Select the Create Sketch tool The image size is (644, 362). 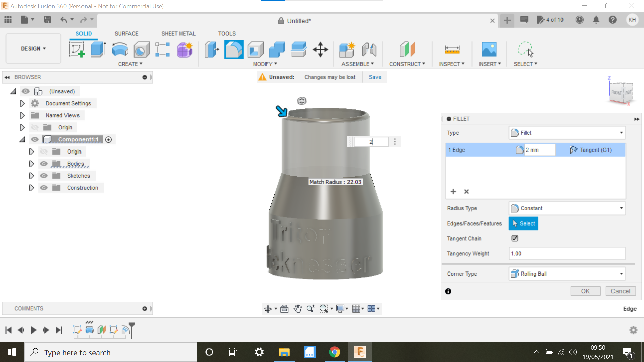[77, 49]
